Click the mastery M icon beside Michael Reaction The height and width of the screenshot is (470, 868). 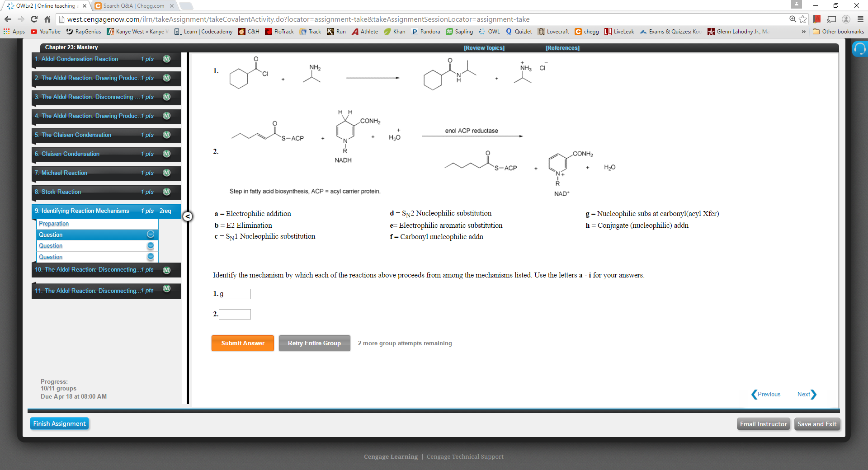pos(166,173)
